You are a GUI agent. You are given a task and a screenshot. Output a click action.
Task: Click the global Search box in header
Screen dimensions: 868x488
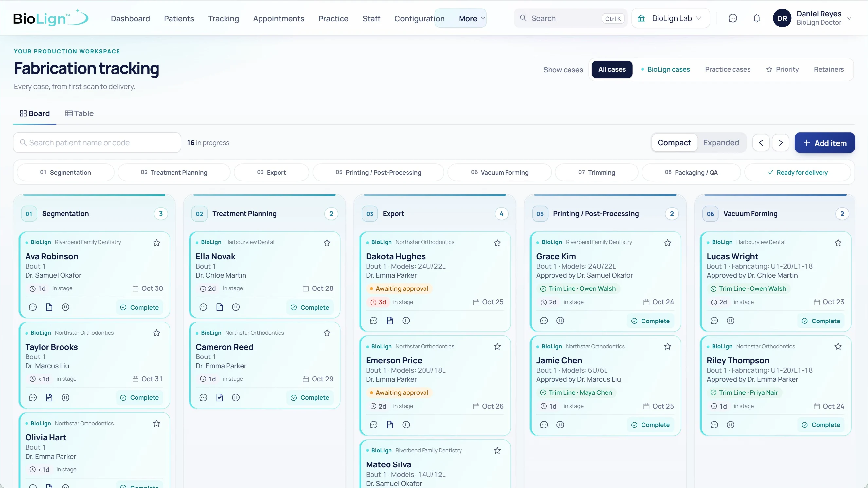pyautogui.click(x=570, y=18)
